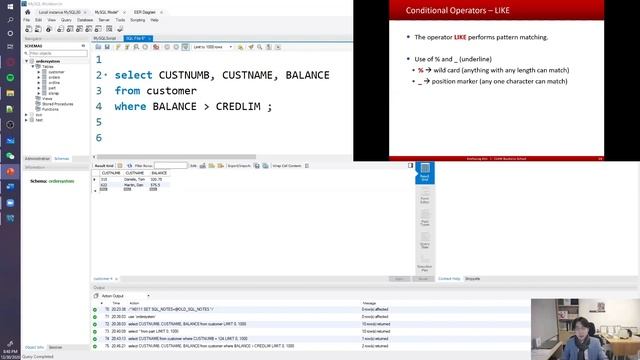Toggle the auto-commit mode icon
This screenshot has height=360, width=640.
[x=185, y=47]
